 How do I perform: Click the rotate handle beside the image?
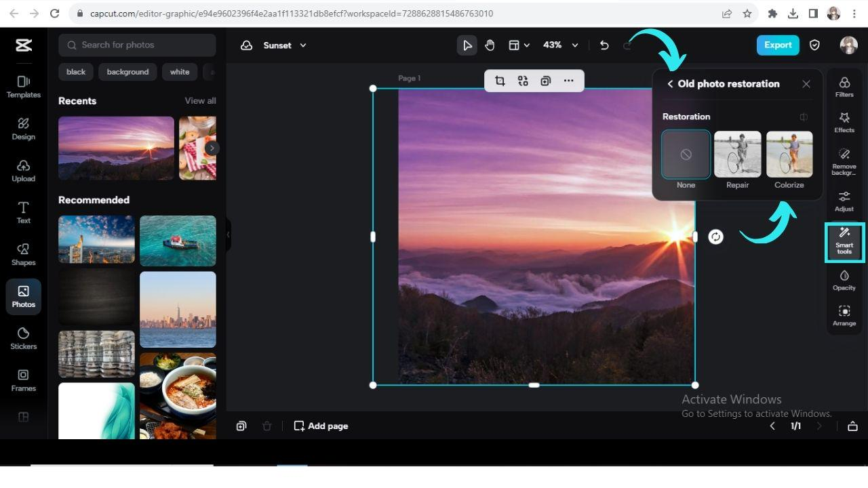[x=715, y=237]
